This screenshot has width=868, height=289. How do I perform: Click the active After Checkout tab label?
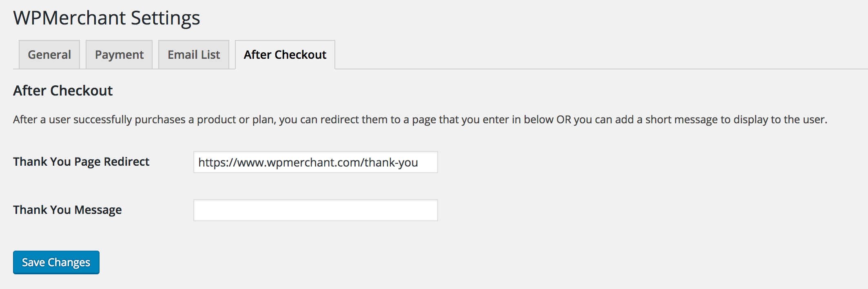[x=285, y=55]
